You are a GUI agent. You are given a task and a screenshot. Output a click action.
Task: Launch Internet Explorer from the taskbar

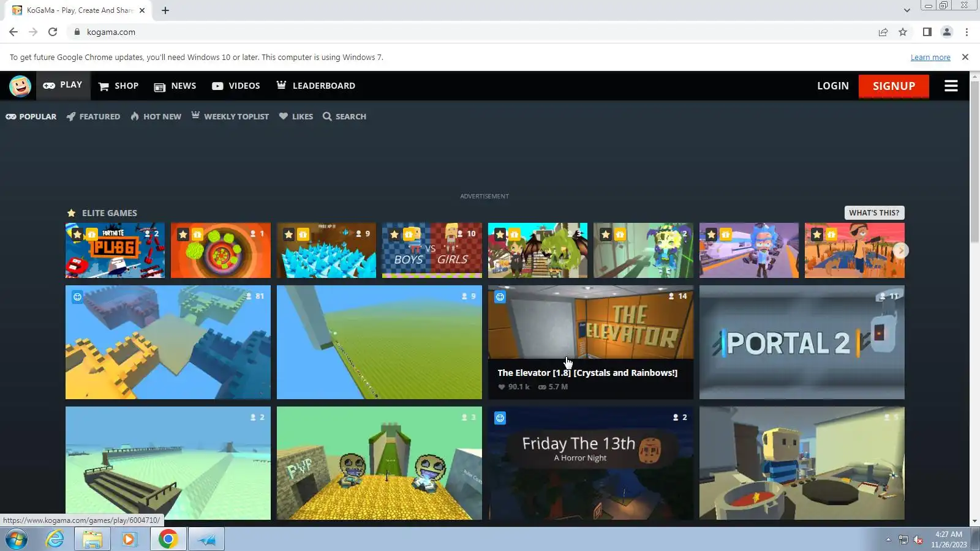(x=55, y=539)
